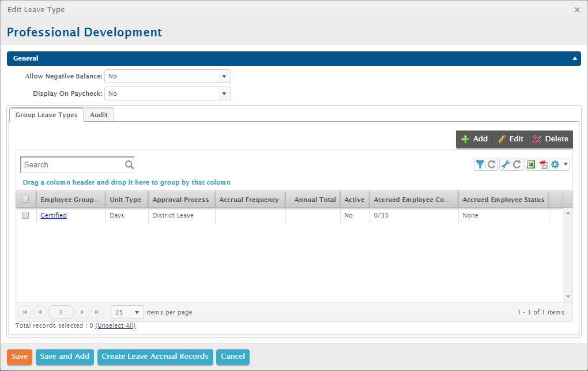Collapse the General section

(x=574, y=58)
